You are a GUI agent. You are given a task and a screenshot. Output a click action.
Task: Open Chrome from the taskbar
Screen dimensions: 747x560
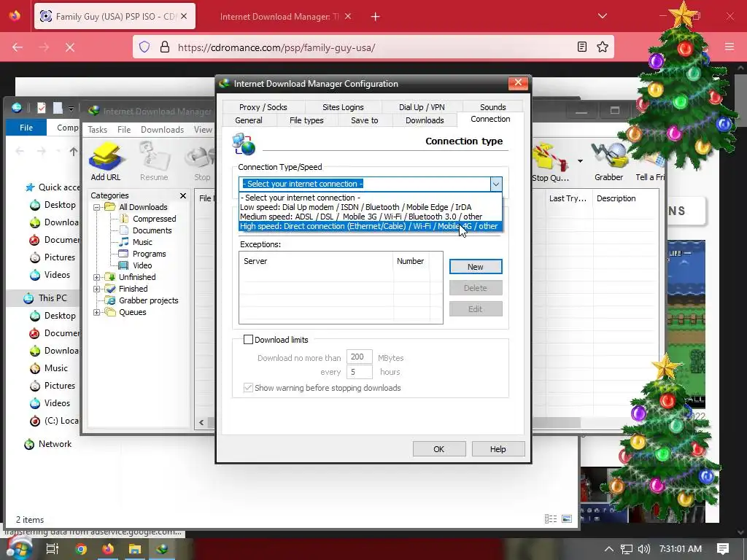[81, 548]
